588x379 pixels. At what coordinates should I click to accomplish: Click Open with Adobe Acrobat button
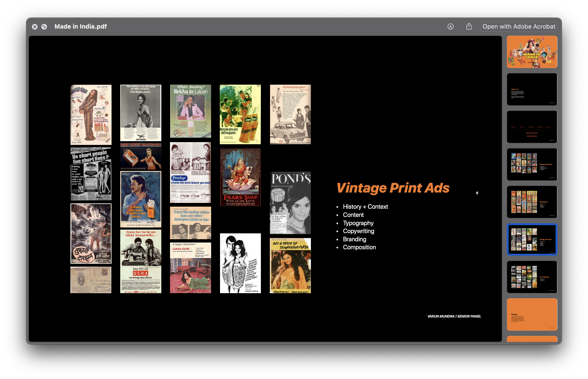tap(518, 27)
